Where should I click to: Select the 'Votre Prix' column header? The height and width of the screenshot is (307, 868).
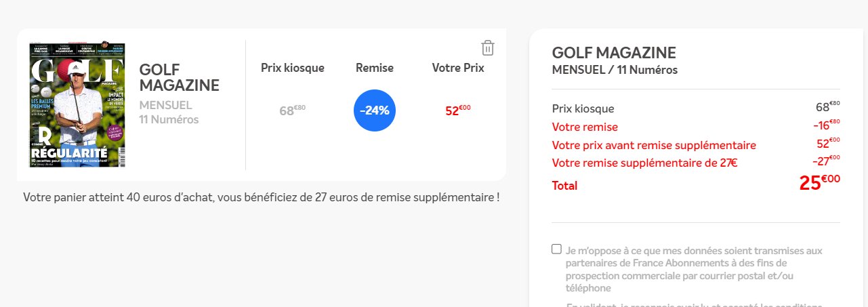click(x=458, y=68)
